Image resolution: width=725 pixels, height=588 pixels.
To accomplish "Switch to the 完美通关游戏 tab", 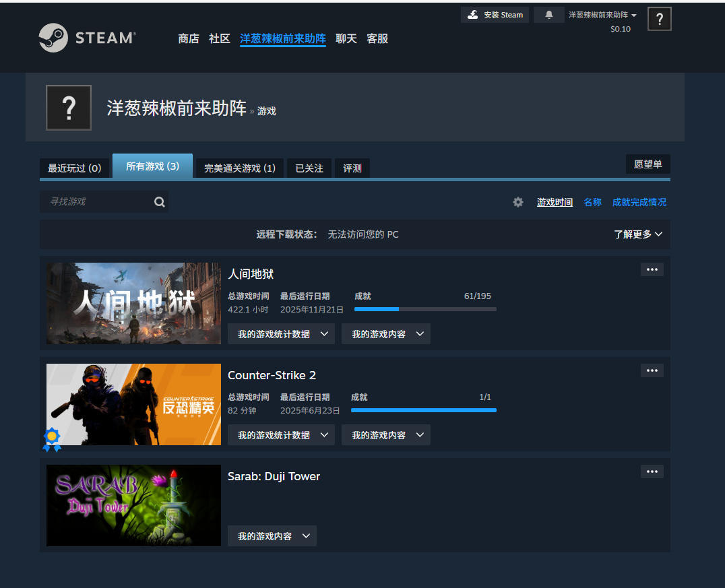I will pyautogui.click(x=239, y=168).
